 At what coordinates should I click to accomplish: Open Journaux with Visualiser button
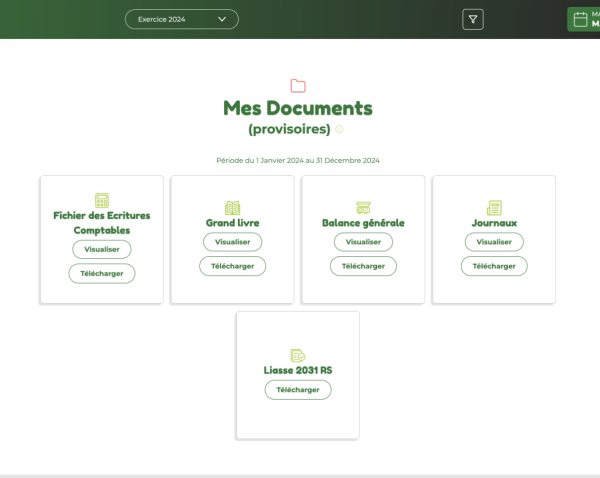[494, 242]
